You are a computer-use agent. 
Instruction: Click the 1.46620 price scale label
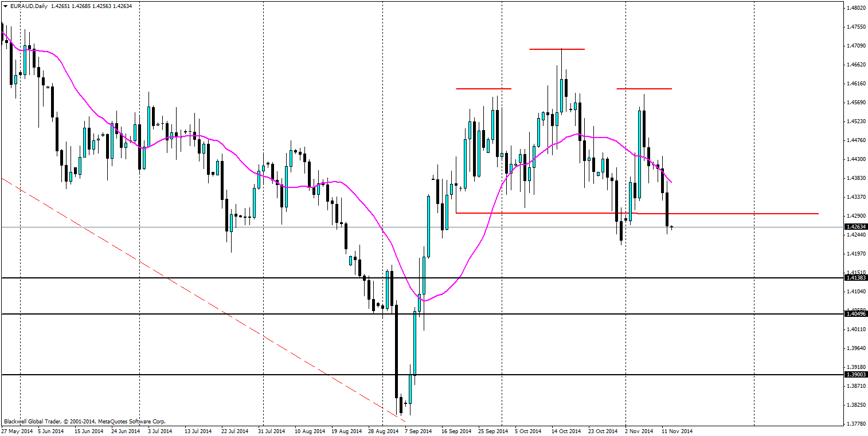[x=855, y=65]
